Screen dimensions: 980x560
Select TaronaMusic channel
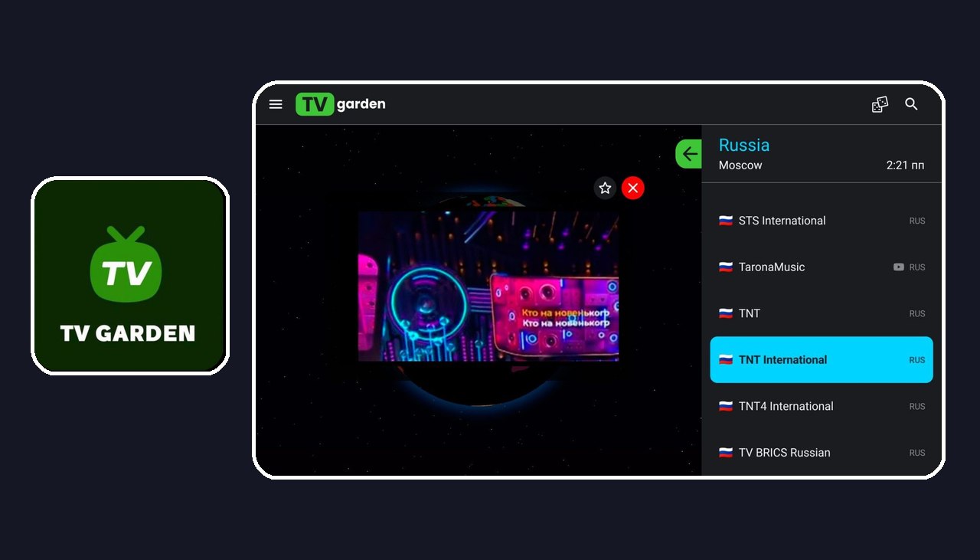[x=822, y=267]
